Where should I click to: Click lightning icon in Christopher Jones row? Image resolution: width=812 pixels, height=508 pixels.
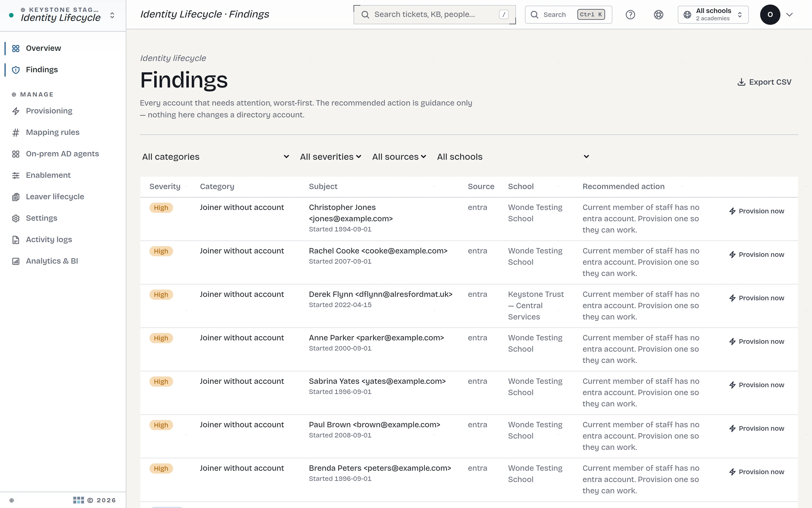(x=732, y=211)
